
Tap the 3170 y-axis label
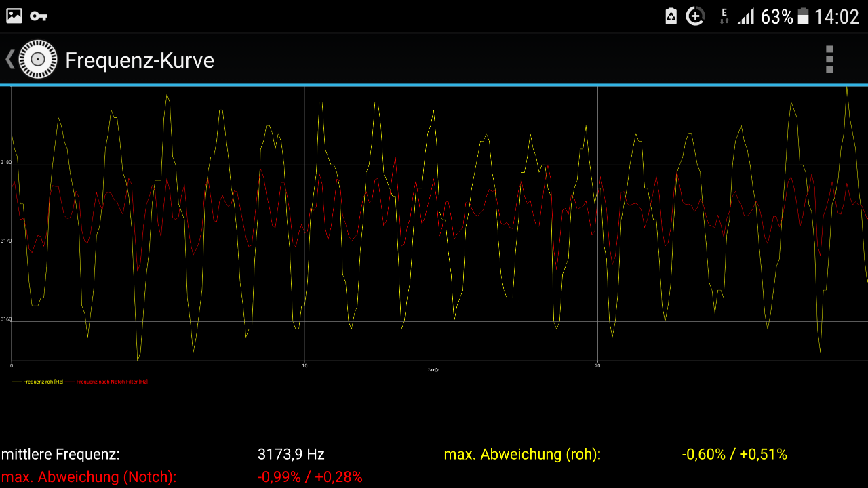pyautogui.click(x=6, y=241)
